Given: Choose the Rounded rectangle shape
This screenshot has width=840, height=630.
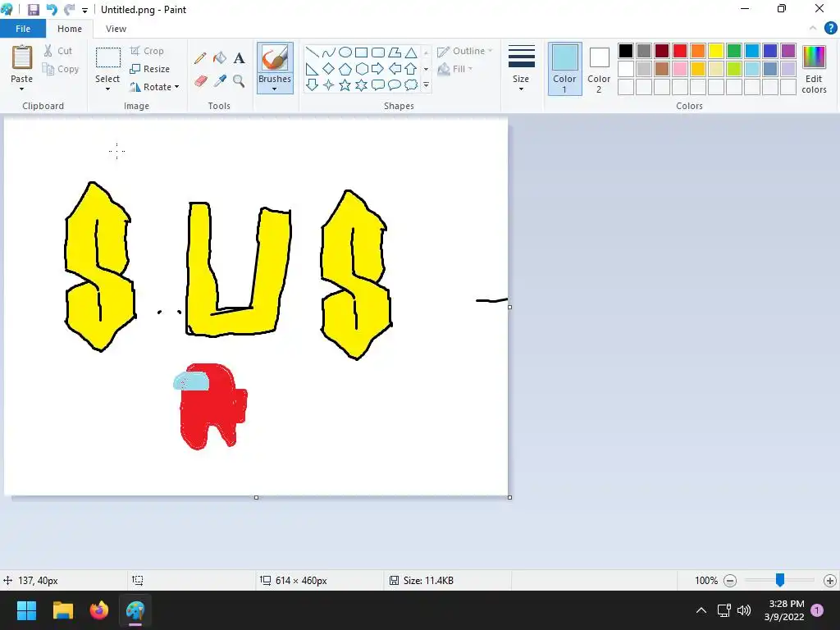Looking at the screenshot, I should pyautogui.click(x=378, y=52).
